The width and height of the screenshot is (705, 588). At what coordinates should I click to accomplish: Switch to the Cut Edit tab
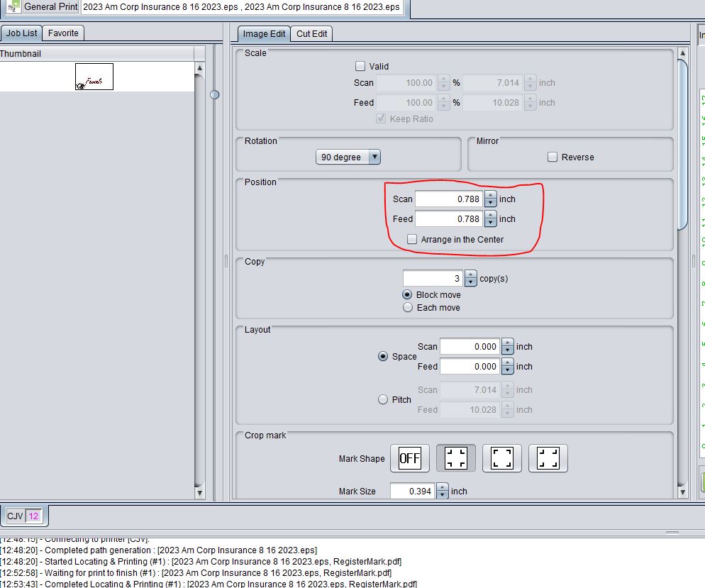coord(311,34)
